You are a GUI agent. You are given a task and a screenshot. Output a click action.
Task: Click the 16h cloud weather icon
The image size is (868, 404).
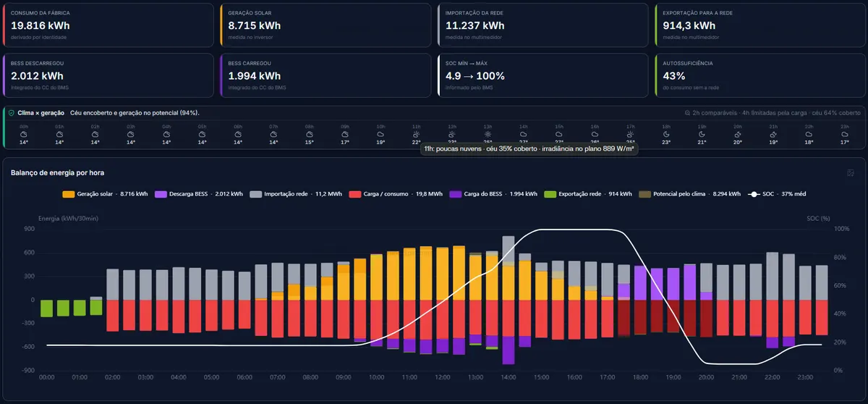[595, 134]
